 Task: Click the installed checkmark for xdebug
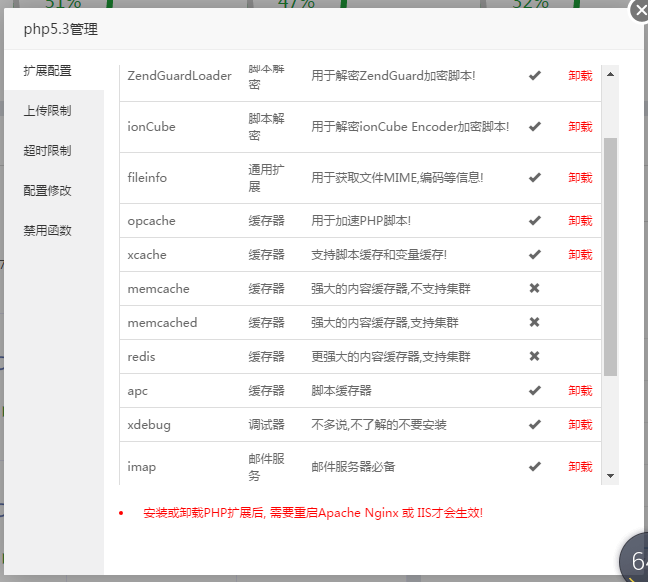[535, 425]
